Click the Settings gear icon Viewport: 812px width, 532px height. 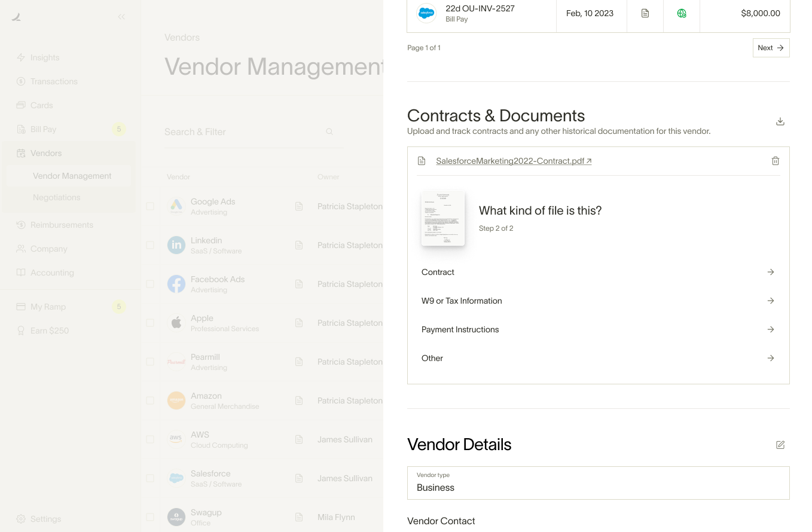coord(21,519)
